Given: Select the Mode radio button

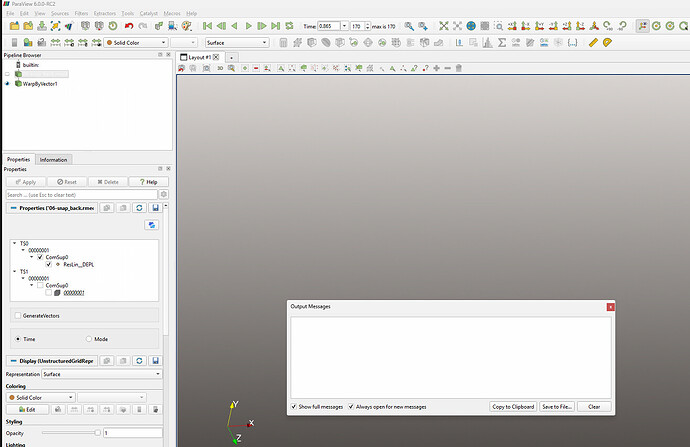Looking at the screenshot, I should coord(89,339).
